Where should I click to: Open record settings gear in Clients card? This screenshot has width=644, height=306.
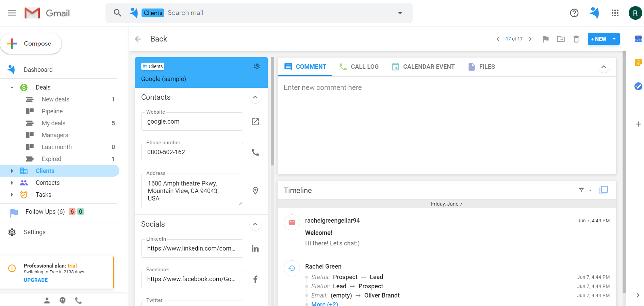[x=257, y=66]
